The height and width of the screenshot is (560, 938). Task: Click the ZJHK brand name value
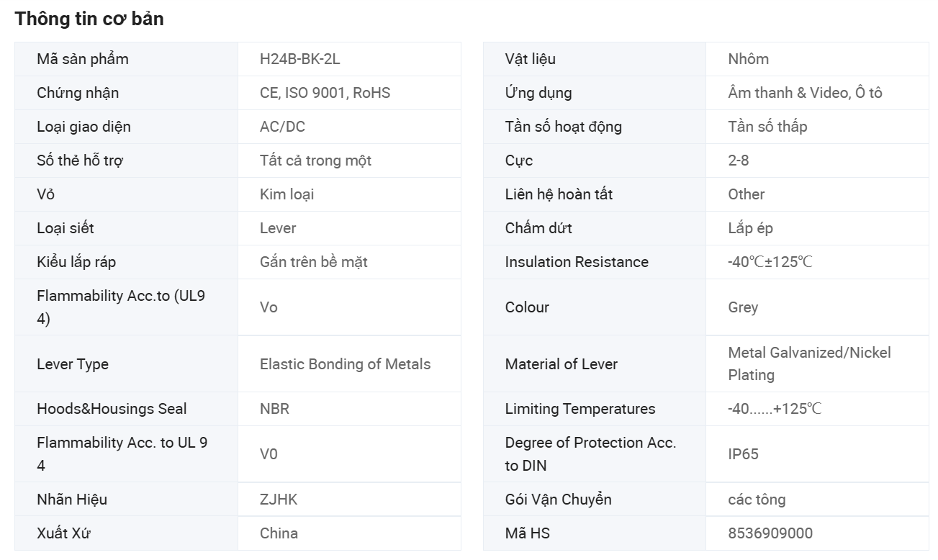tap(278, 500)
